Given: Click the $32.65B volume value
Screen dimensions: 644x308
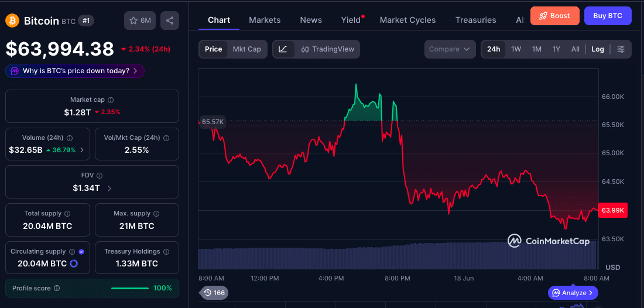Looking at the screenshot, I should (x=26, y=150).
